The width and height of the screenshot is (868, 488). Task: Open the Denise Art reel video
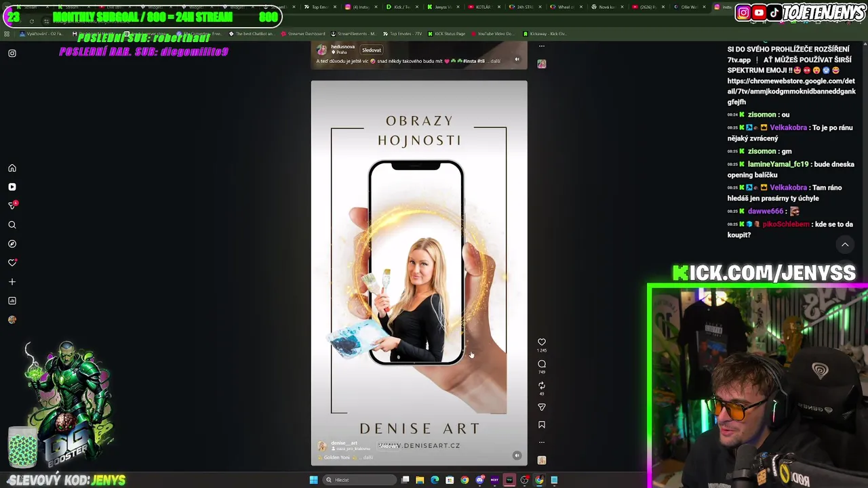pyautogui.click(x=419, y=273)
